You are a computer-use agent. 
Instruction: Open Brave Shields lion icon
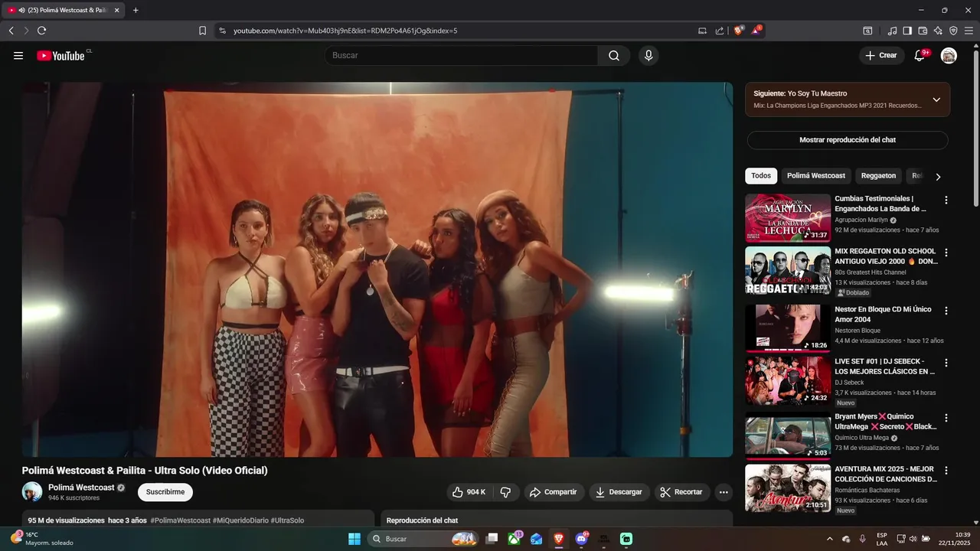click(739, 31)
